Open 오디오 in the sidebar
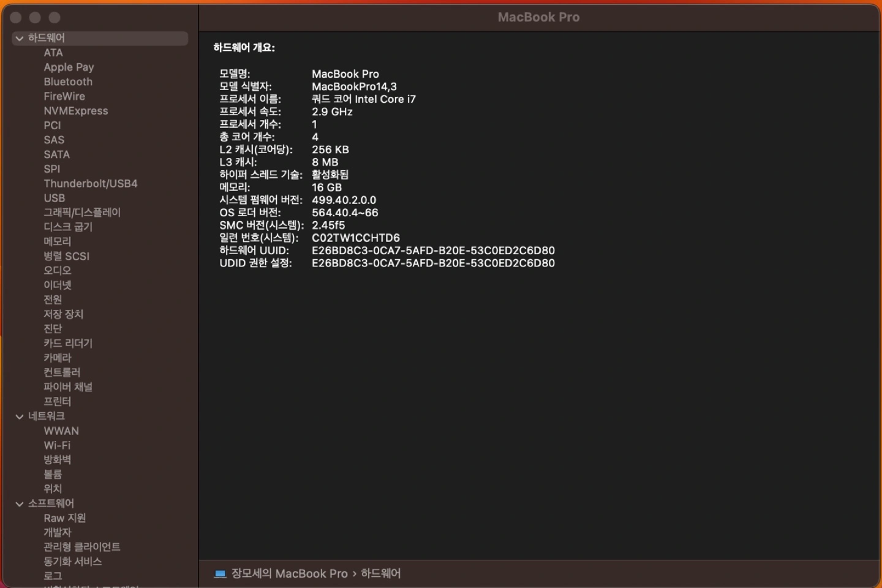 (58, 271)
